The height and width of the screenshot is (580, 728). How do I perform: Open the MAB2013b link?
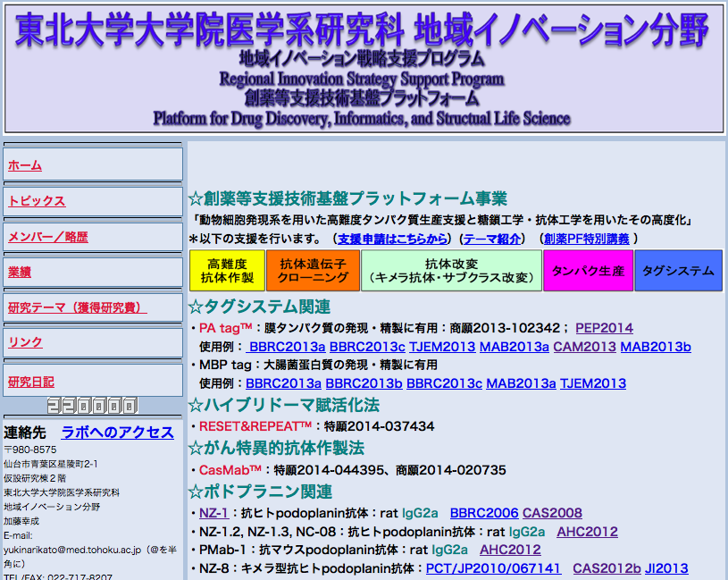656,347
